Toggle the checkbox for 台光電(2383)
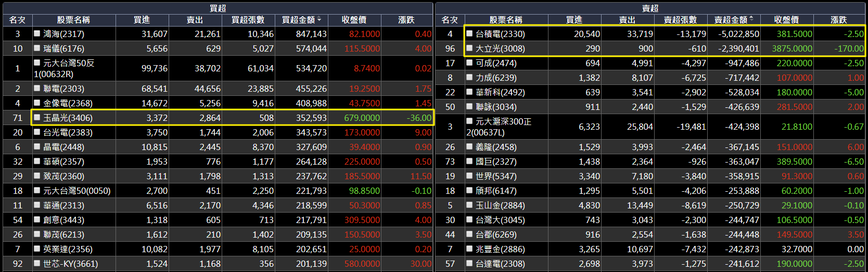 [37, 132]
